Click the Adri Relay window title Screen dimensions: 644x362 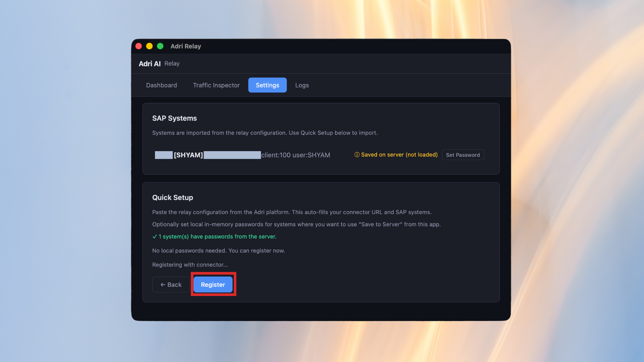tap(185, 46)
